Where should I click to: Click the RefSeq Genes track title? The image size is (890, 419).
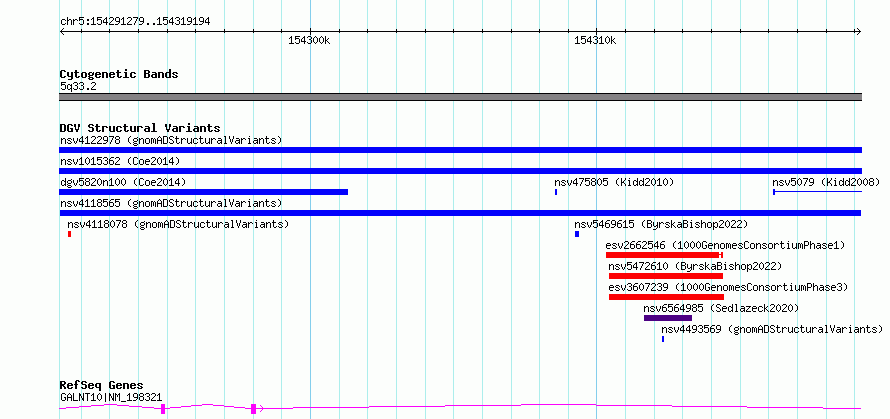(101, 386)
